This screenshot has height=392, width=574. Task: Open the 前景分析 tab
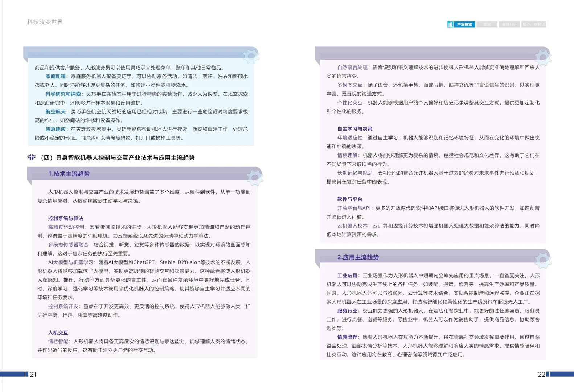click(509, 24)
